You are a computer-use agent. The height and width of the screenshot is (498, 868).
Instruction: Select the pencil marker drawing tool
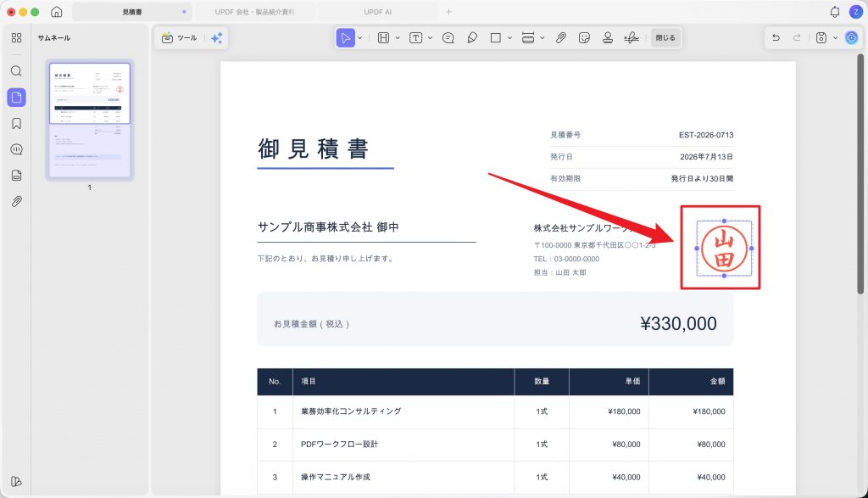point(472,37)
